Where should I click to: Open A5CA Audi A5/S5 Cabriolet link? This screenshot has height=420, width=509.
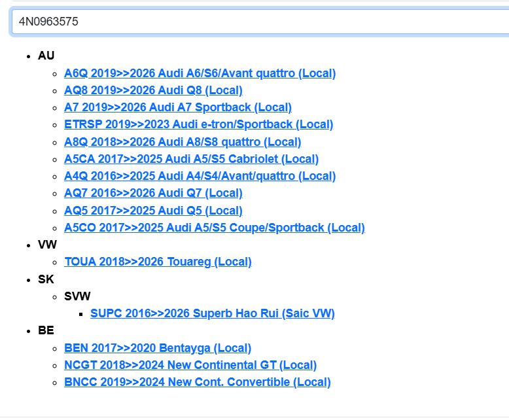point(191,159)
